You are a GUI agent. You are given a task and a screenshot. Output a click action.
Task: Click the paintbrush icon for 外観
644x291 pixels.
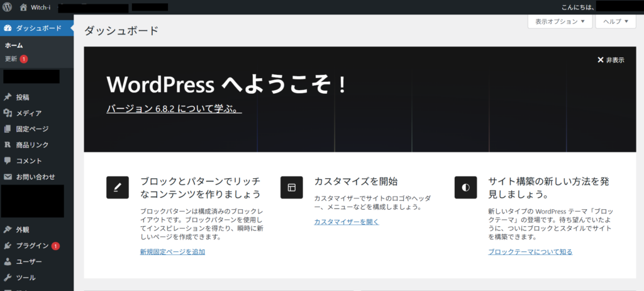click(x=8, y=230)
